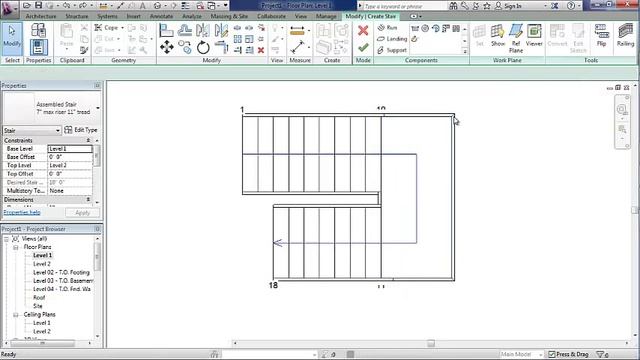
Task: Open the Main Model worksets dropdown
Action: (x=521, y=354)
